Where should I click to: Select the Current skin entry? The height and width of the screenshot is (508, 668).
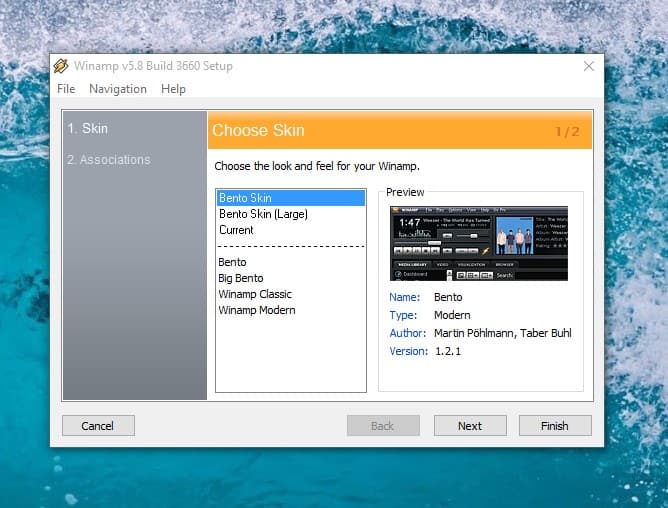[237, 230]
